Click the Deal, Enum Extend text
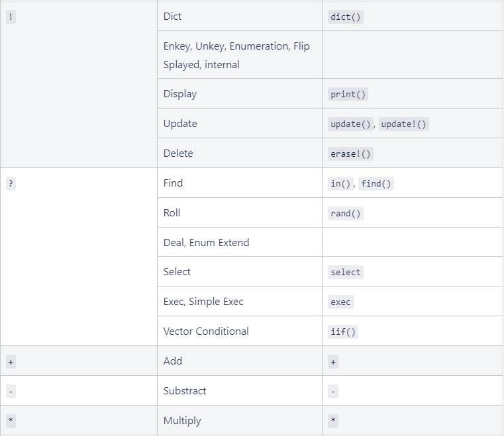The height and width of the screenshot is (436, 504). coord(206,243)
